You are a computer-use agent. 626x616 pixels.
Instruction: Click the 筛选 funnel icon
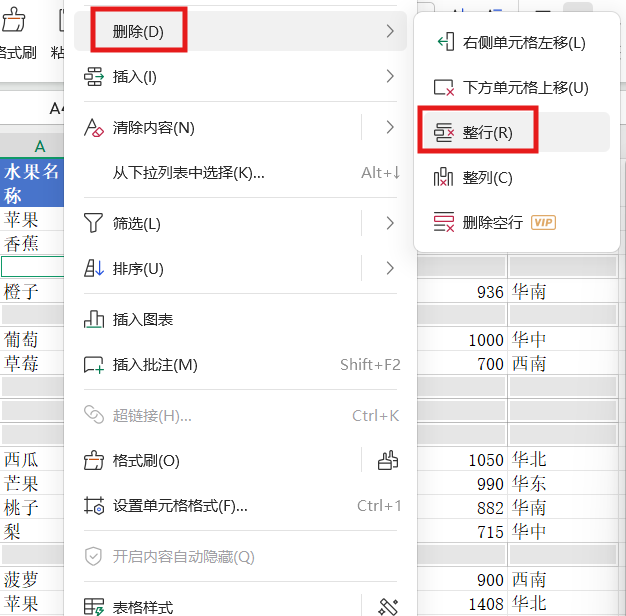click(x=94, y=223)
